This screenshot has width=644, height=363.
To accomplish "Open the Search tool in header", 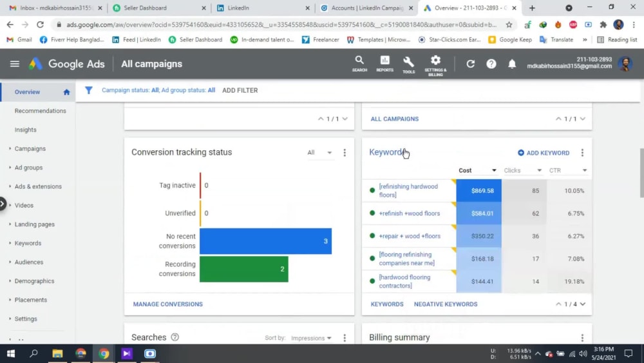I will tap(359, 64).
